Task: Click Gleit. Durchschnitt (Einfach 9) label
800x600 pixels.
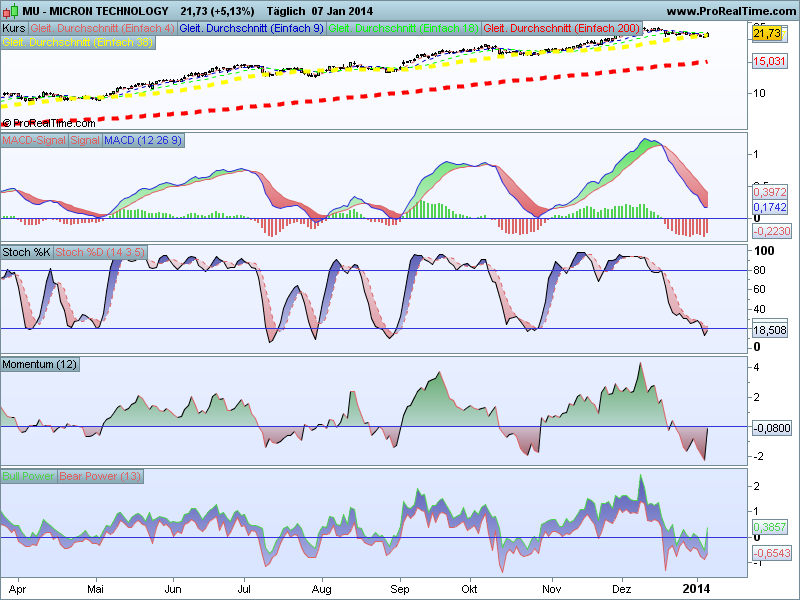Action: pos(252,28)
